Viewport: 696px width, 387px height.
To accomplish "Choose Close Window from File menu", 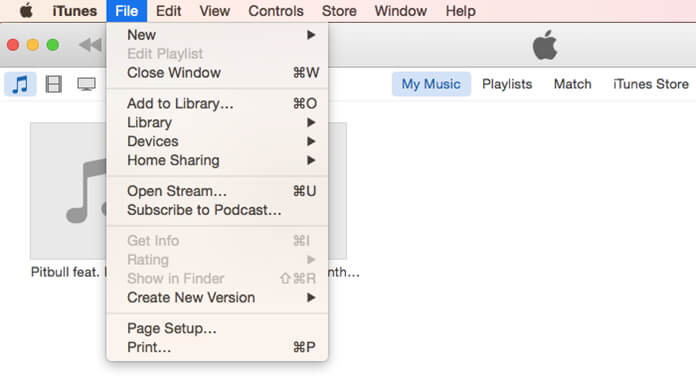I will 218,72.
